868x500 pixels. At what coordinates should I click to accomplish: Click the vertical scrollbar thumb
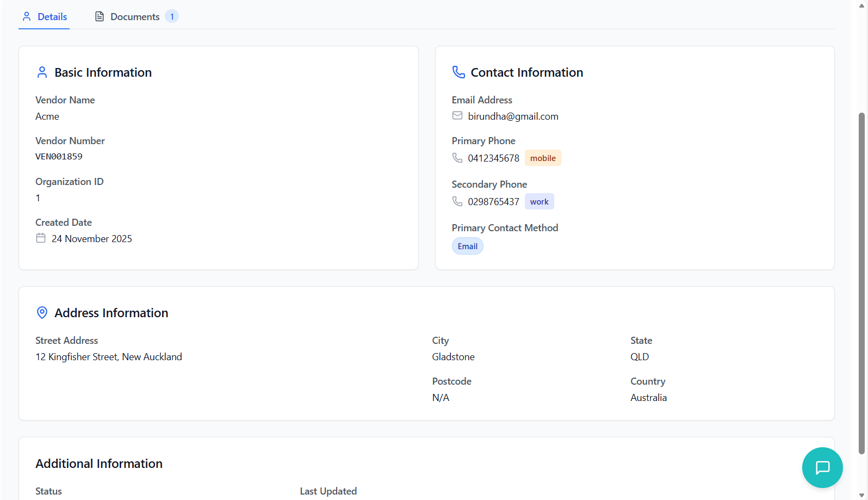tap(861, 283)
